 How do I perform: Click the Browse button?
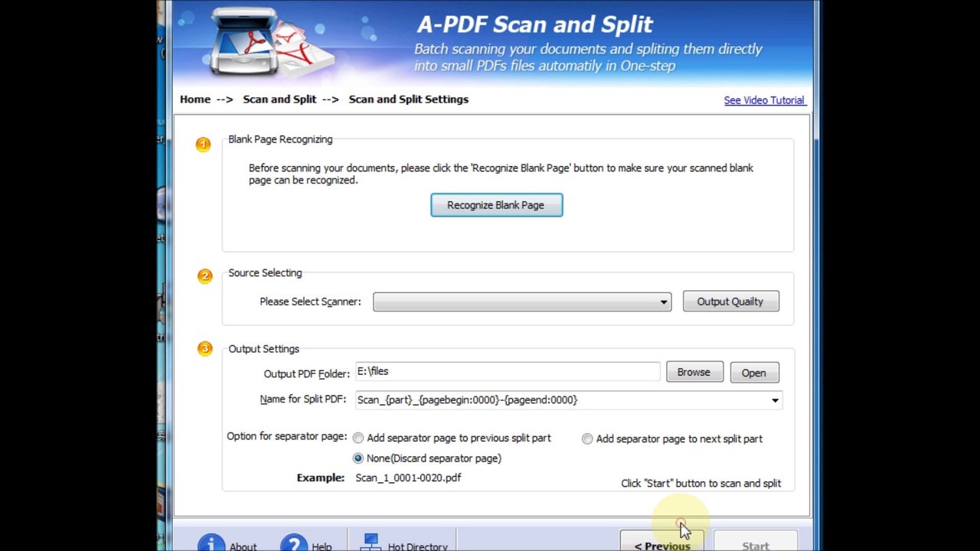click(x=694, y=372)
